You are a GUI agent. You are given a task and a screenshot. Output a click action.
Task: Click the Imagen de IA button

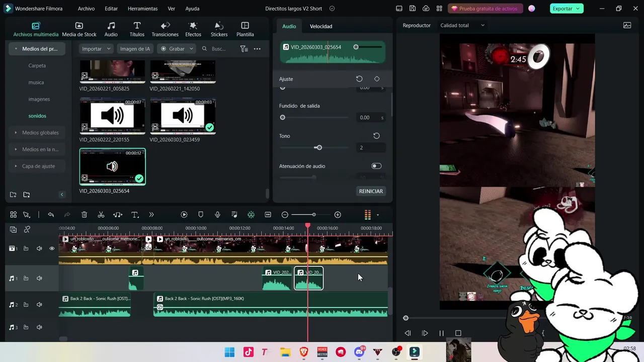[135, 49]
